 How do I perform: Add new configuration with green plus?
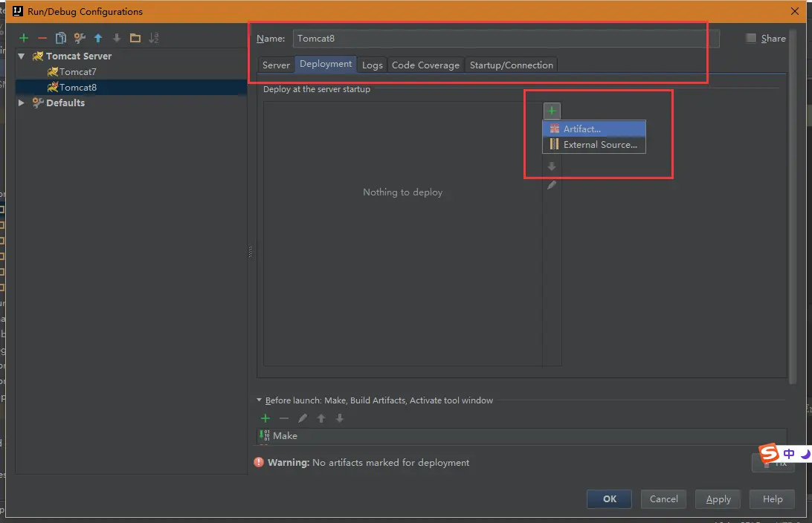pyautogui.click(x=23, y=38)
